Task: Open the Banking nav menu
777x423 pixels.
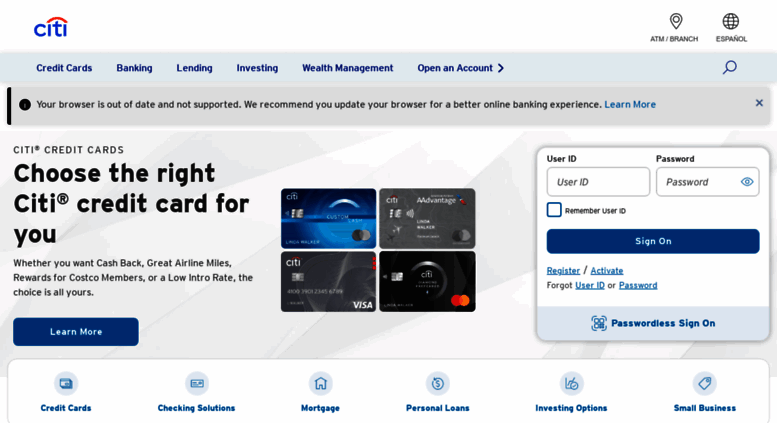Action: coord(134,68)
